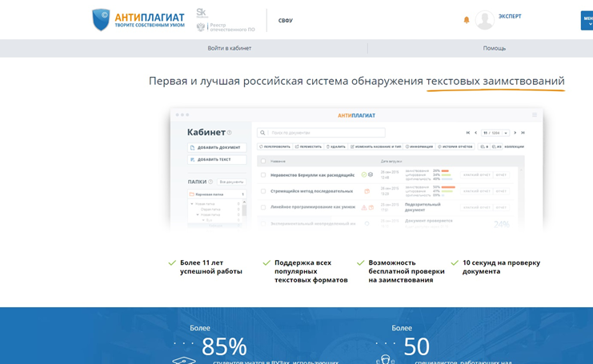Click the user avatar picture
The height and width of the screenshot is (364, 593).
[x=484, y=20]
